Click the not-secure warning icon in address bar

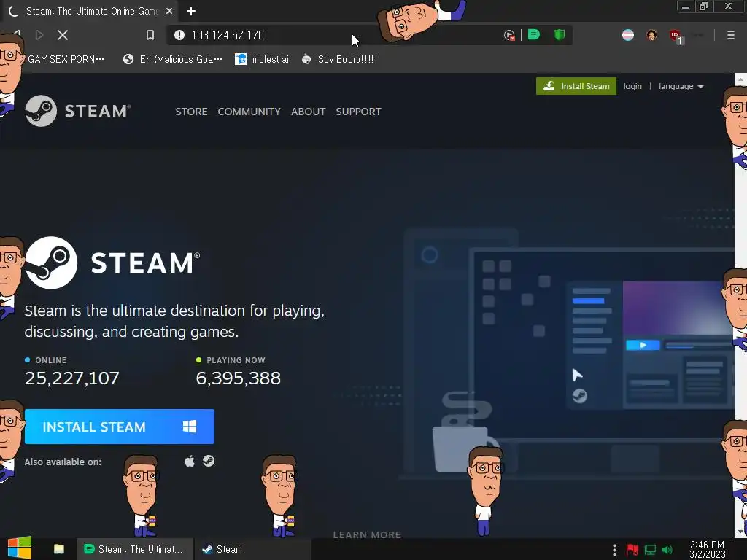(x=179, y=35)
